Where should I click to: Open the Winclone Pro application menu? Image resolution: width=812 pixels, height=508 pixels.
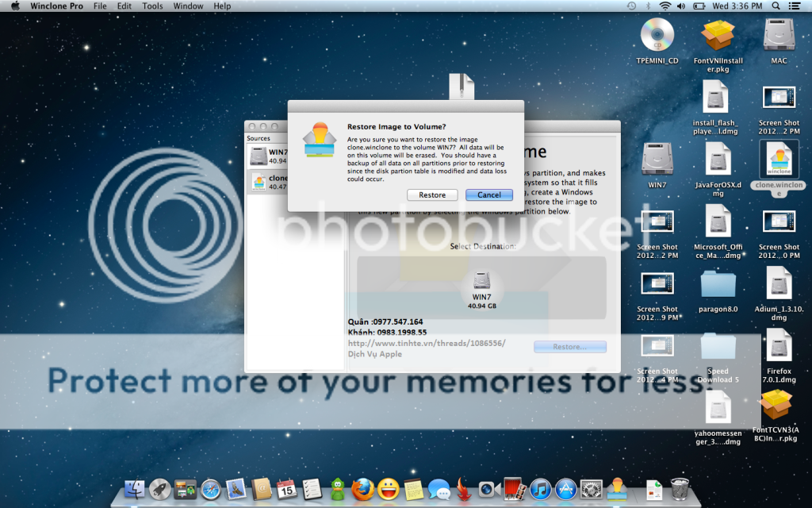click(56, 6)
